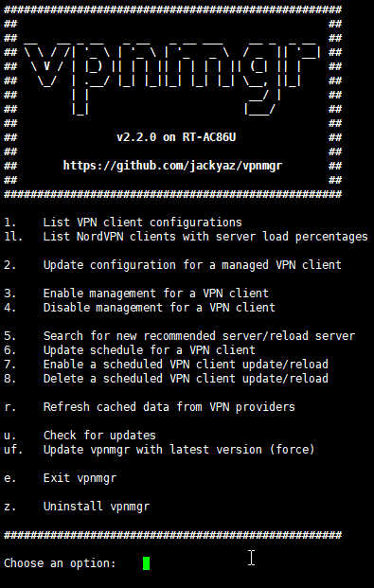Click the 'Check for updates' option text
This screenshot has width=374, height=588.
pyautogui.click(x=99, y=436)
